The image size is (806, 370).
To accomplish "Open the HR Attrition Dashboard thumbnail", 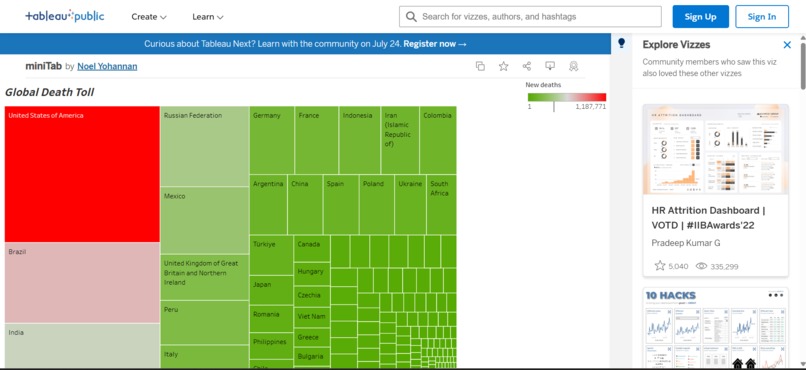I will click(715, 149).
